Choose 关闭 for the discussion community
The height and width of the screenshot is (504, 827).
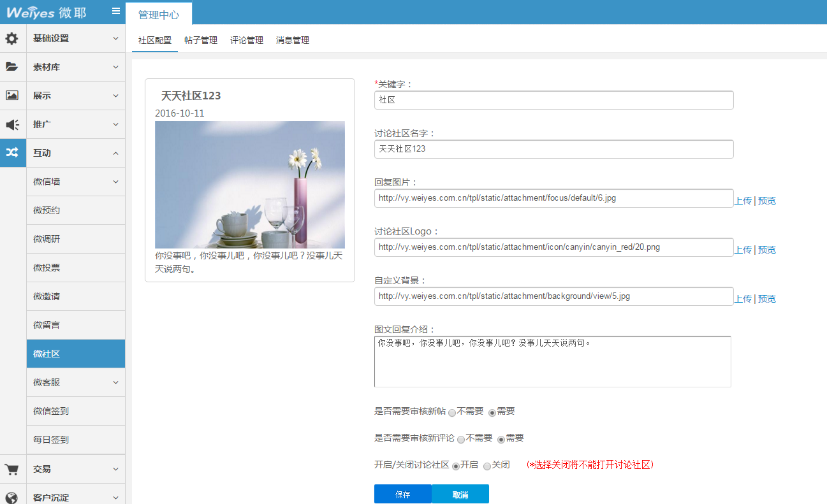pos(487,466)
